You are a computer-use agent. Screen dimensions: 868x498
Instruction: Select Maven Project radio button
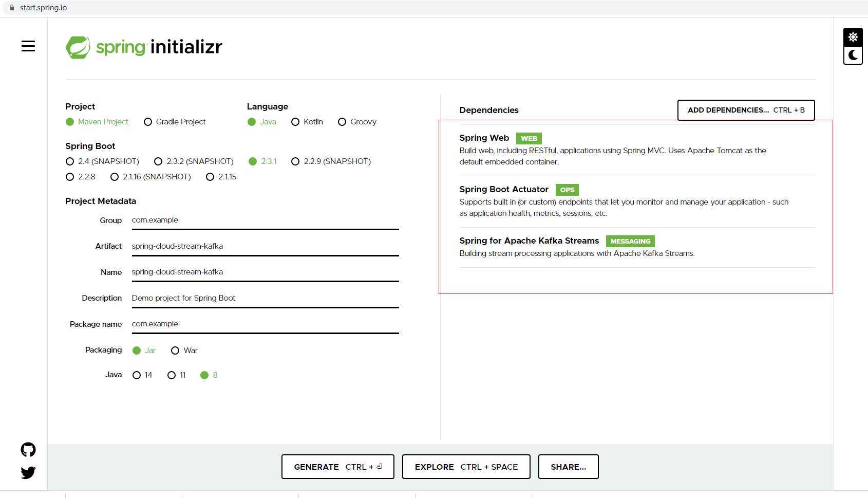point(97,122)
